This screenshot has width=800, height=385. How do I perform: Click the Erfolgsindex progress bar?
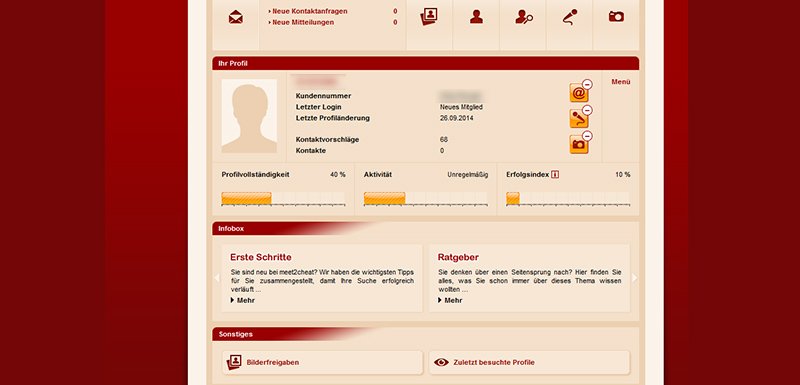click(x=568, y=198)
